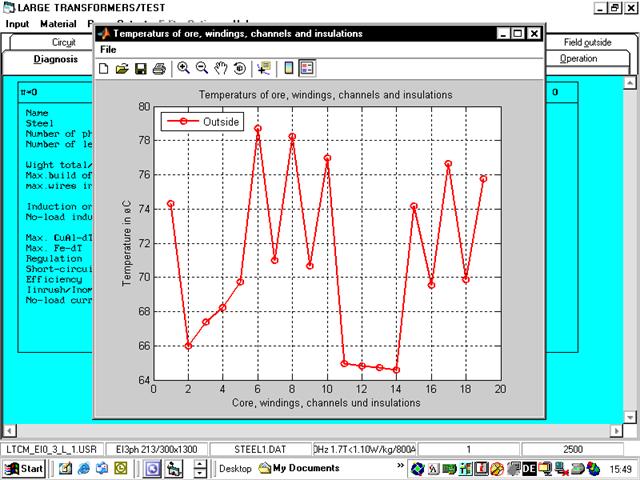Viewport: 640px width, 480px height.
Task: Switch to the Field outside tab
Action: (x=587, y=42)
